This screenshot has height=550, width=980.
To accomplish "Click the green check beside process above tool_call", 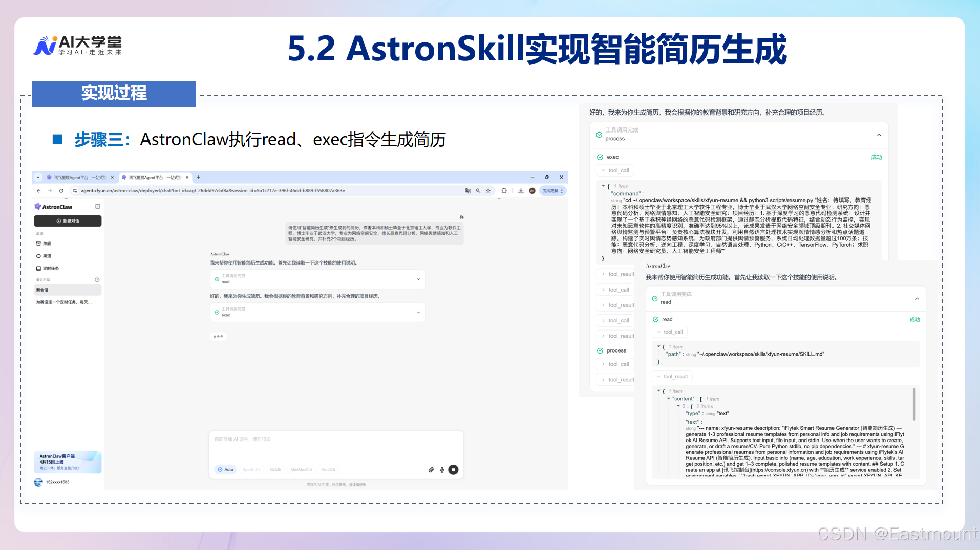I will click(x=600, y=351).
